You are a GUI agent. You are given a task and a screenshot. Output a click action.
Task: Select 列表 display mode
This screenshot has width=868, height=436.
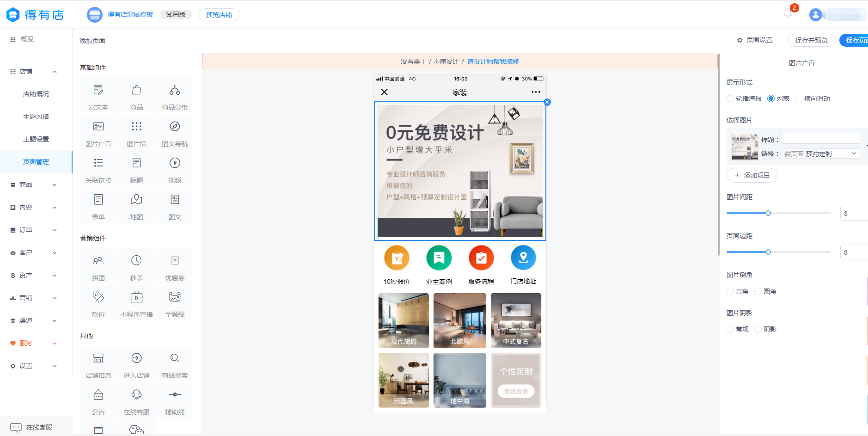(x=778, y=98)
